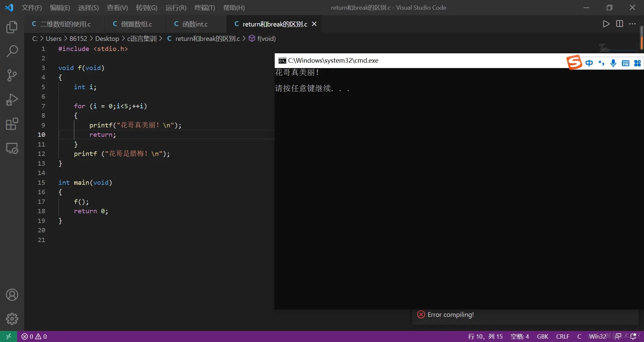Viewport: 644px width, 342px height.
Task: Open the 选择(S) menu
Action: pos(89,7)
